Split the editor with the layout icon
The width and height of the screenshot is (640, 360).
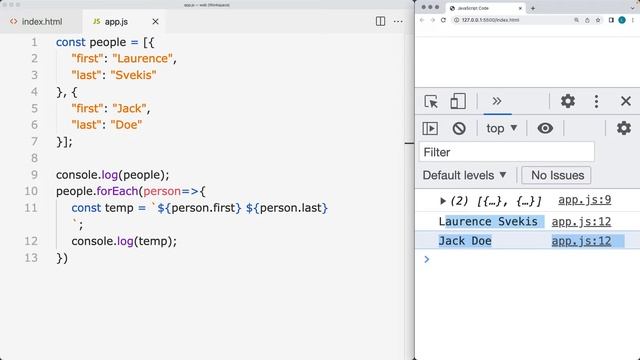[380, 21]
